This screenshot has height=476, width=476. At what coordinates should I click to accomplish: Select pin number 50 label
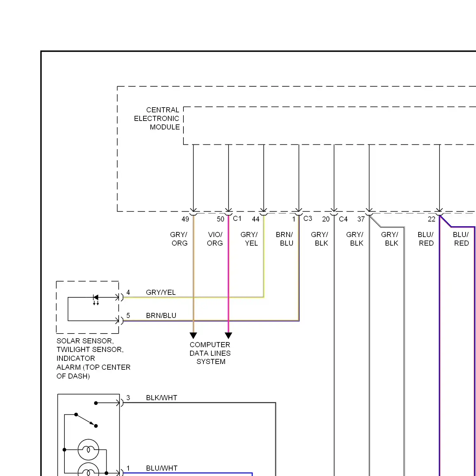point(221,219)
